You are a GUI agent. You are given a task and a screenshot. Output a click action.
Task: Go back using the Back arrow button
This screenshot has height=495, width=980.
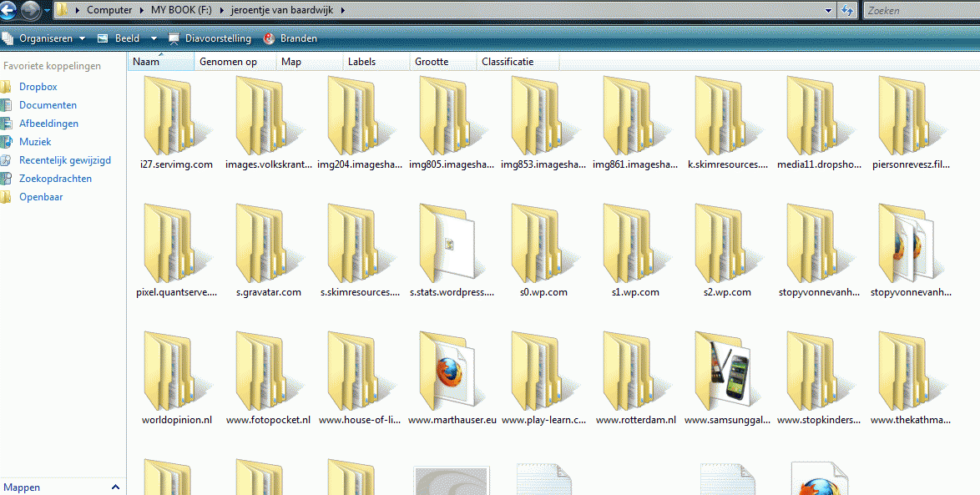point(8,10)
